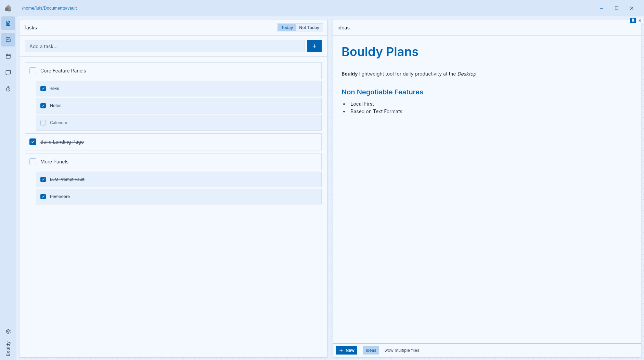The width and height of the screenshot is (644, 360).
Task: Unpin the ideas panel with the pushpin
Action: (633, 21)
